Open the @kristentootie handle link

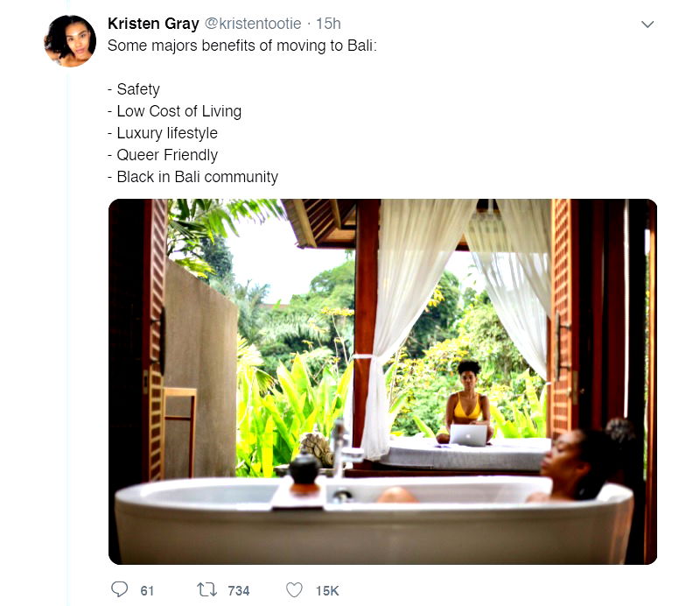click(x=253, y=24)
